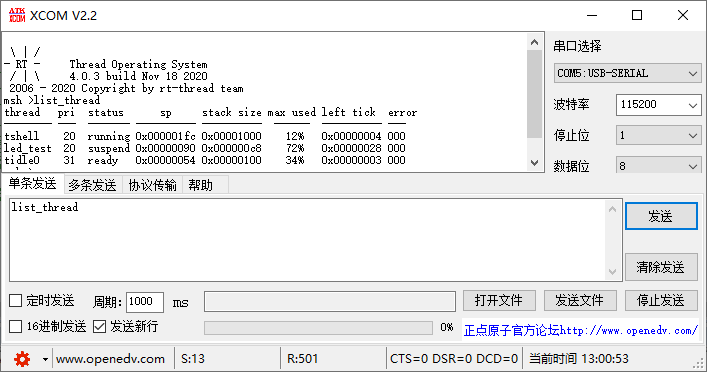
Task: Click the S:13 sent counter in status bar
Action: pyautogui.click(x=193, y=359)
